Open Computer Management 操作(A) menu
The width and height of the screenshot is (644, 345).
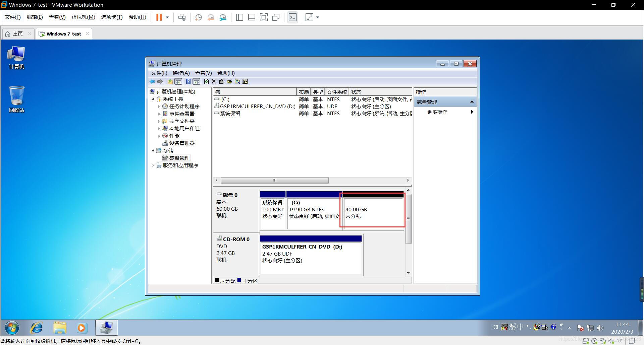(181, 73)
